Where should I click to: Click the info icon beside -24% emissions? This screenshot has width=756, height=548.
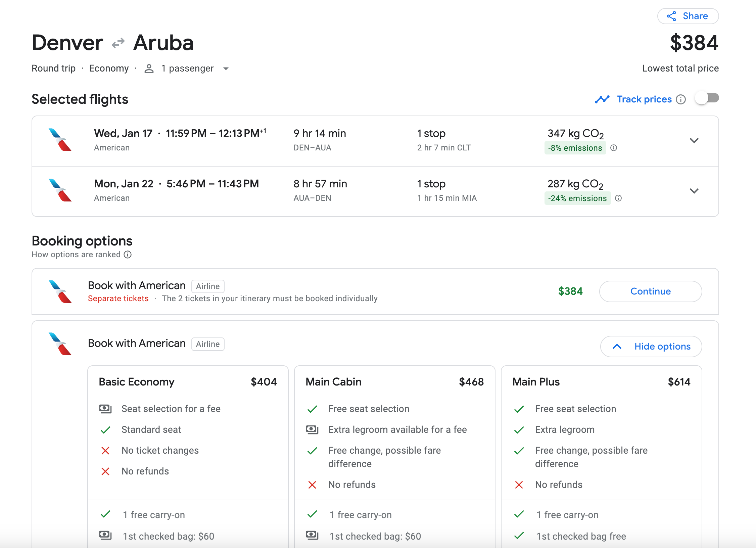coord(618,198)
